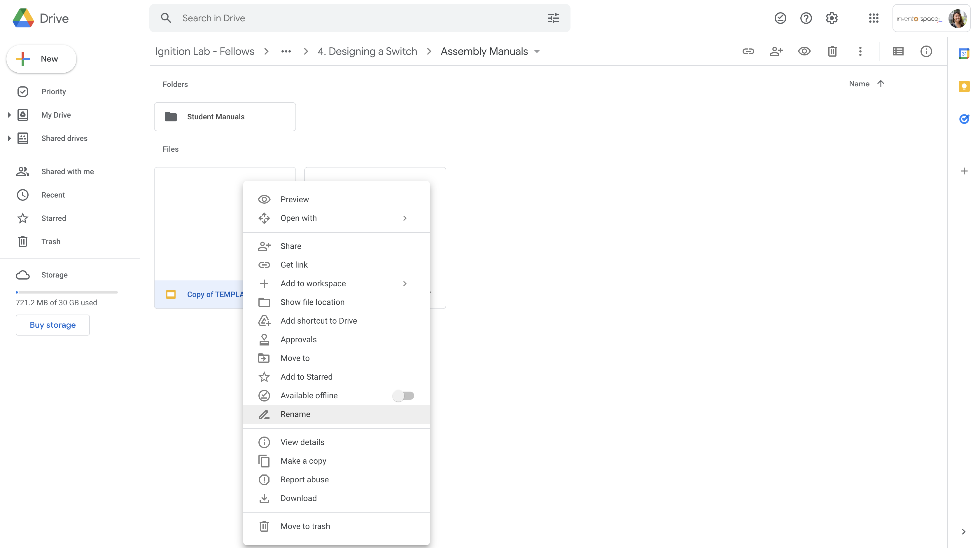
Task: Toggle view details info panel icon
Action: [x=926, y=51]
